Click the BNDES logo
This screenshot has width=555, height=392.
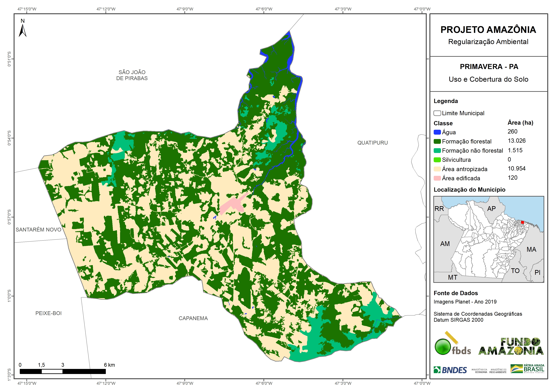coord(450,370)
